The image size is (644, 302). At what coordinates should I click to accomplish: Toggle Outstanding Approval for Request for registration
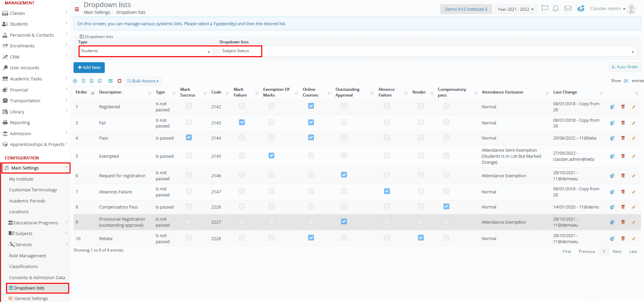pos(344,175)
